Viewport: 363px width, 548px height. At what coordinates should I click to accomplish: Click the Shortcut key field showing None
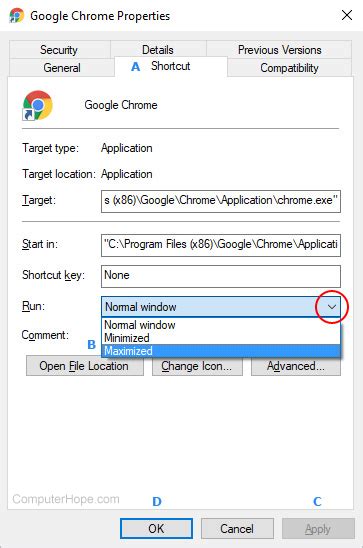pyautogui.click(x=221, y=276)
